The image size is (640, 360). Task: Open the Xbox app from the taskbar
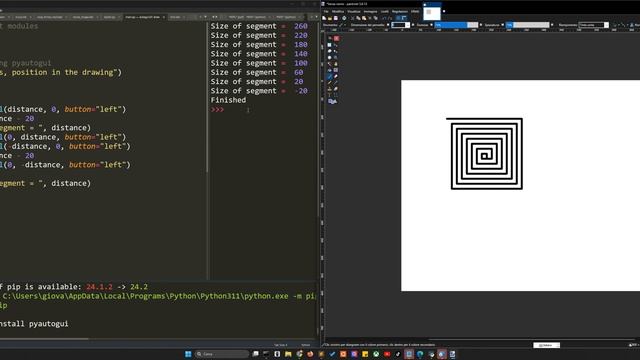(376, 354)
